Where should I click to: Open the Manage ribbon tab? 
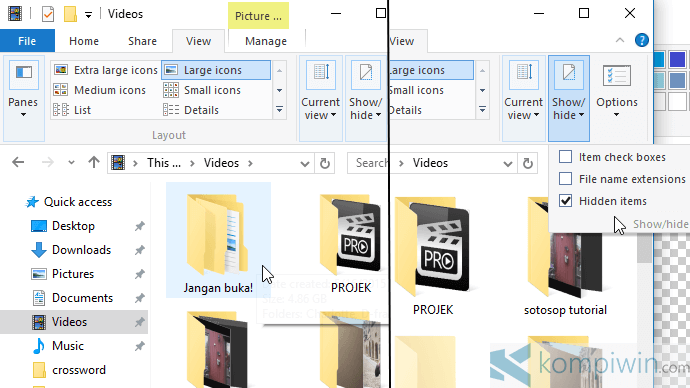click(x=266, y=41)
